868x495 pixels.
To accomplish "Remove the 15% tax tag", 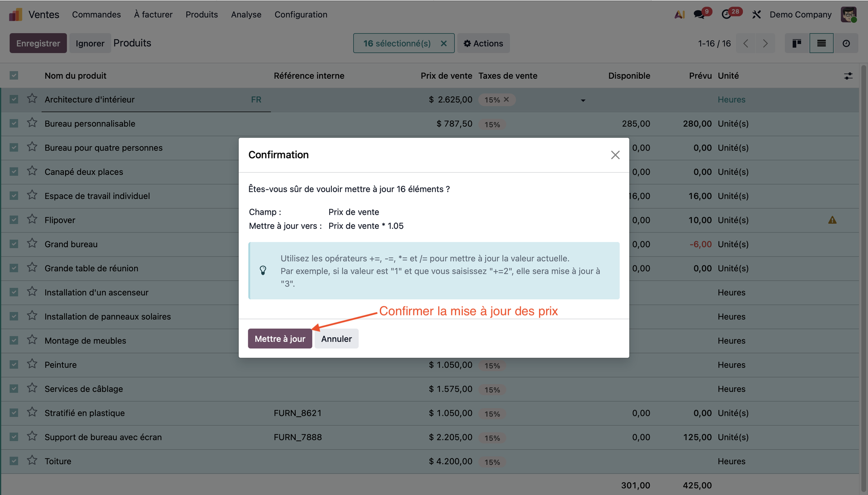I will point(506,99).
